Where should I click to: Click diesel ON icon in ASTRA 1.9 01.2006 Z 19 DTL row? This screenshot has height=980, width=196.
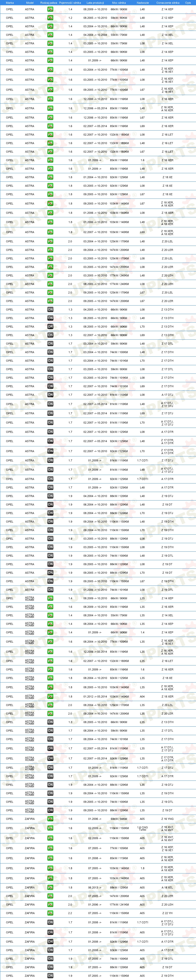point(50,590)
